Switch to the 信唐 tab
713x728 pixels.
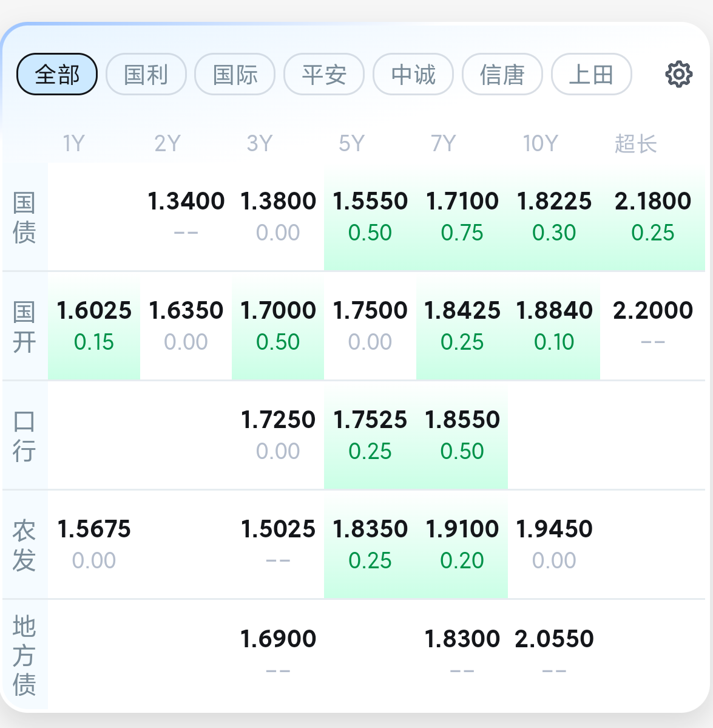[x=502, y=75]
